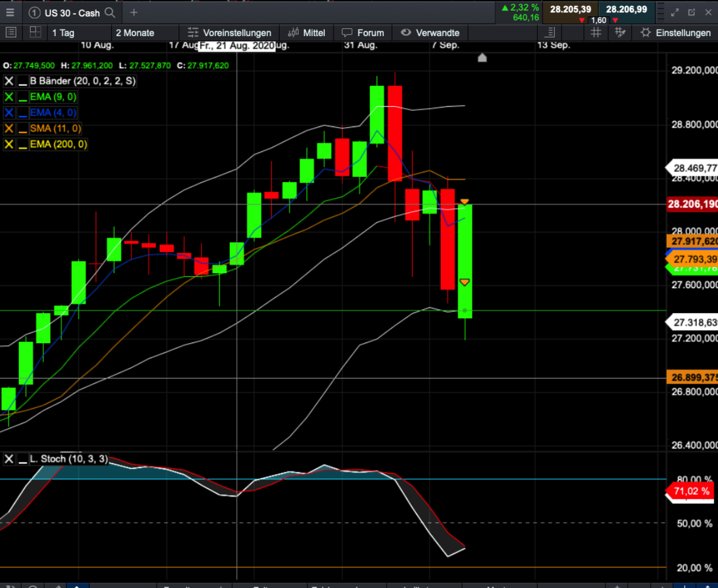Grab the window drag handle dots

click(x=661, y=12)
